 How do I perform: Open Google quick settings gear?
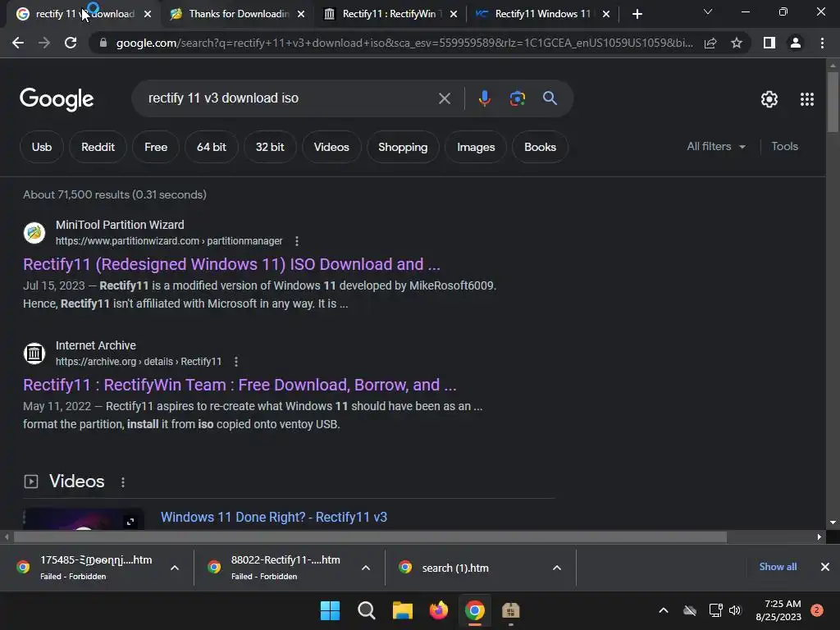[x=769, y=99]
